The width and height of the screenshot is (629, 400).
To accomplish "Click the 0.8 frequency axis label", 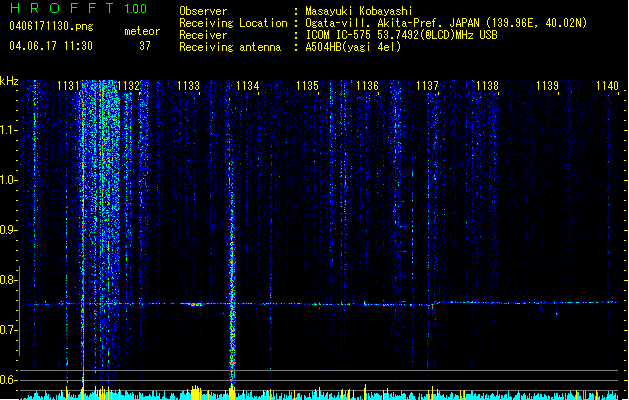I will (9, 280).
